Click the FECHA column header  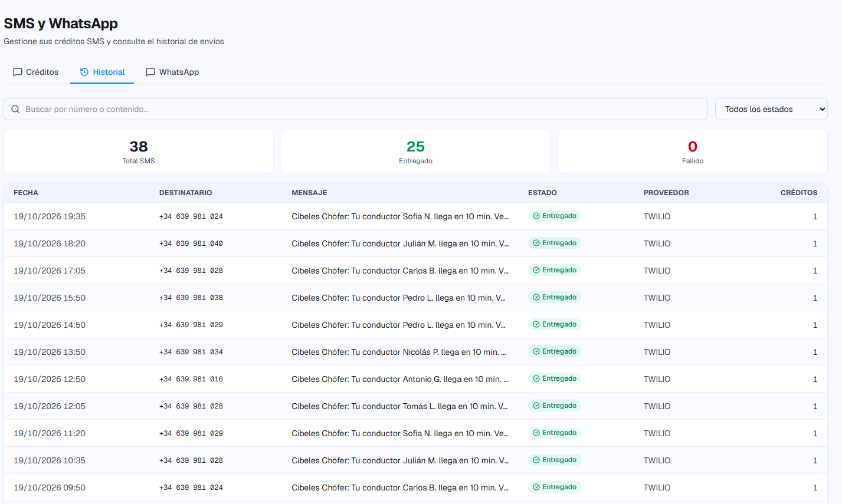pos(26,193)
